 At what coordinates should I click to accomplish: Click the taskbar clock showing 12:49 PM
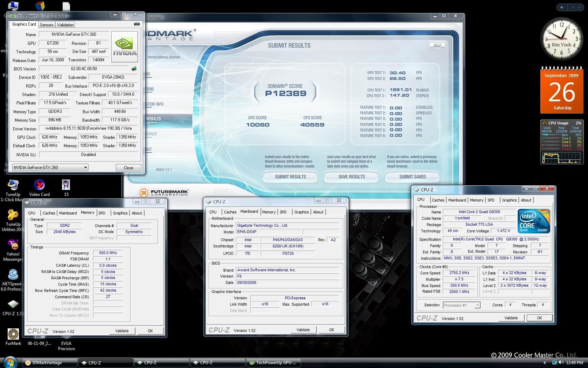[x=574, y=363]
